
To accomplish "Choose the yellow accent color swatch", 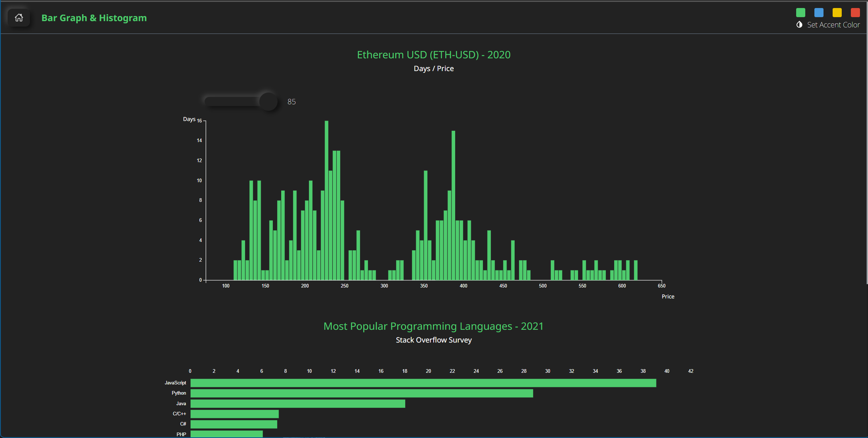I will tap(837, 13).
